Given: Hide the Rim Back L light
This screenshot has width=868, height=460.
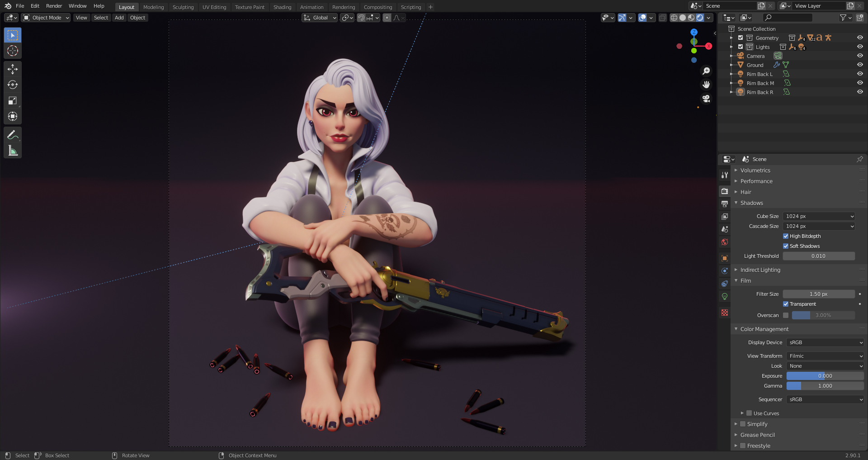Looking at the screenshot, I should pyautogui.click(x=860, y=74).
